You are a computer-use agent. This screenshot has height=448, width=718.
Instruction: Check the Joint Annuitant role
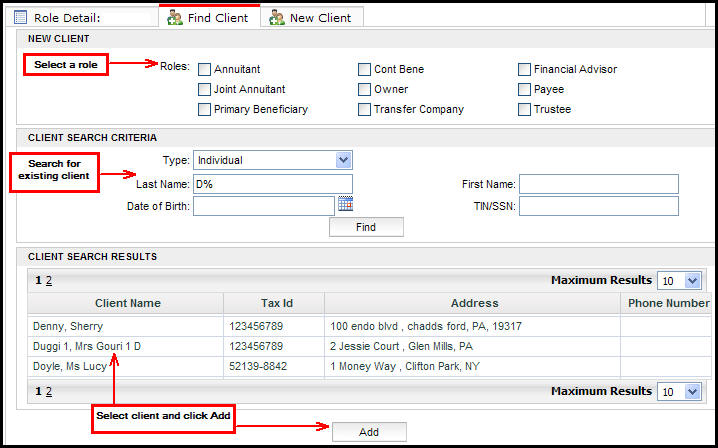click(204, 89)
